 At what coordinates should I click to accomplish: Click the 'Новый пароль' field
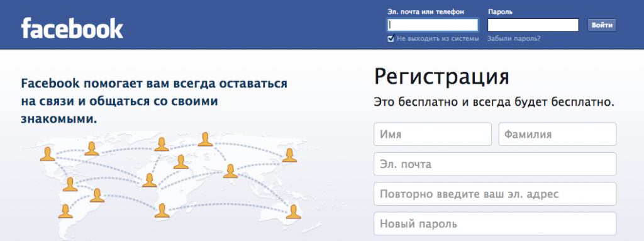pos(495,224)
